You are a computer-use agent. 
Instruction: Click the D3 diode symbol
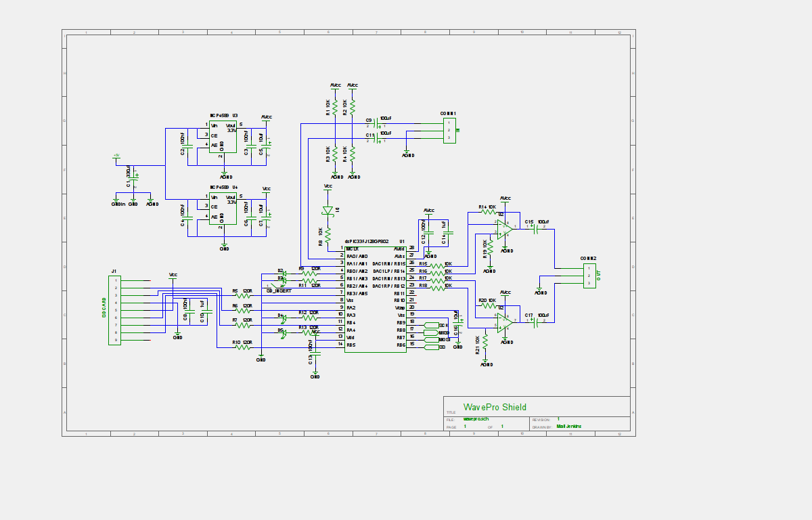coord(284,280)
